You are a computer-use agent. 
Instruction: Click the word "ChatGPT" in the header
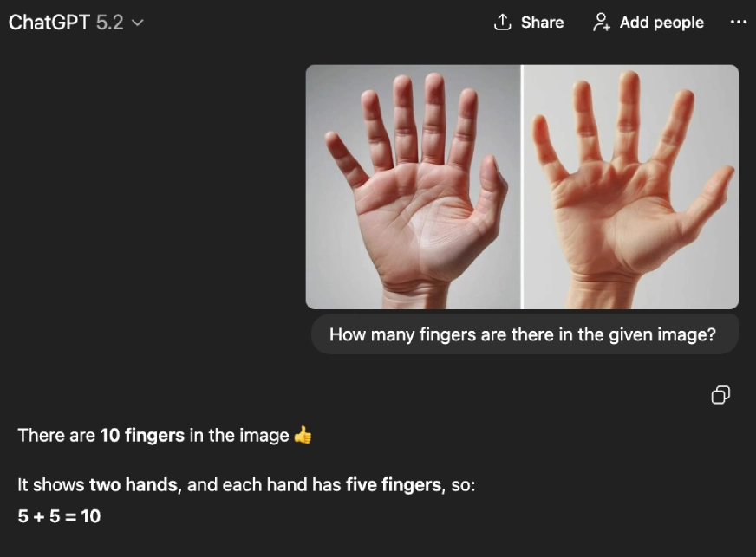(x=49, y=23)
